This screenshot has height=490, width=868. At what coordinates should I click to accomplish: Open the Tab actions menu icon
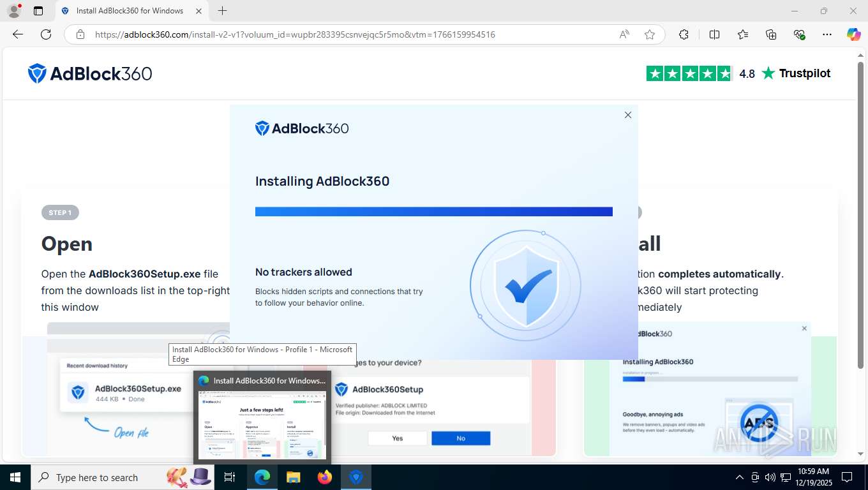tap(38, 11)
